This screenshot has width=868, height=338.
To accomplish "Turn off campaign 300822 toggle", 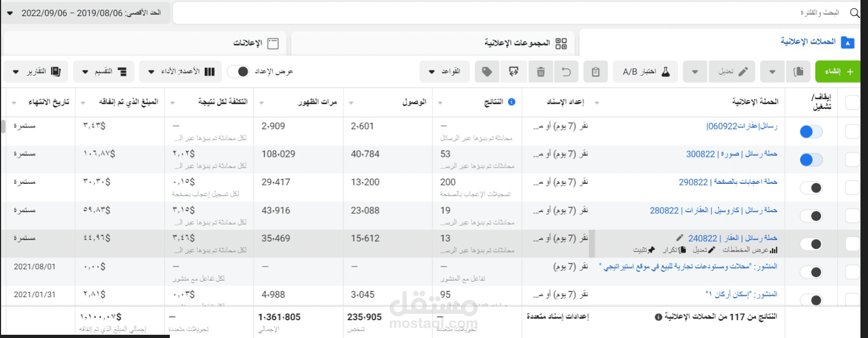I will point(811,160).
